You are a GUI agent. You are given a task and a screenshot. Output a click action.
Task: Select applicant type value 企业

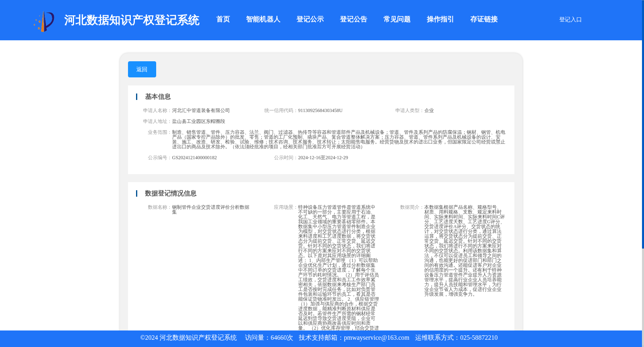point(429,110)
